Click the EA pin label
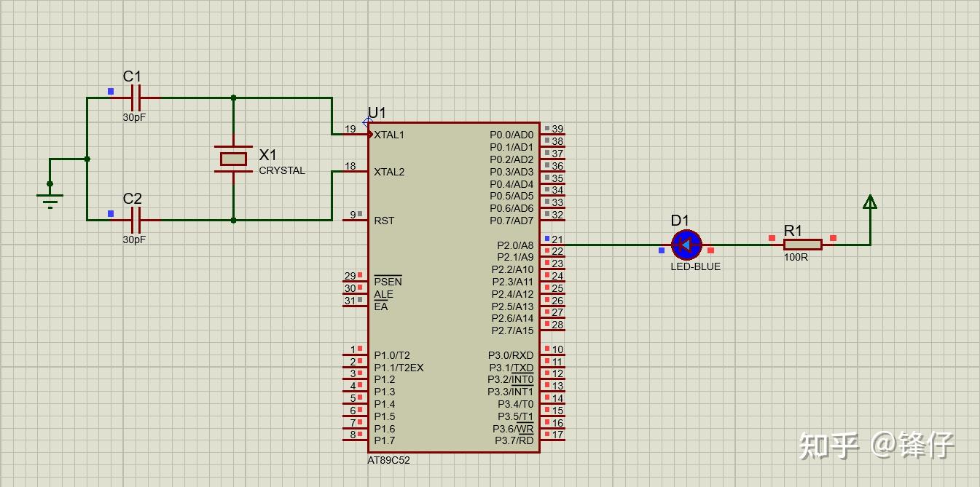 pyautogui.click(x=381, y=306)
